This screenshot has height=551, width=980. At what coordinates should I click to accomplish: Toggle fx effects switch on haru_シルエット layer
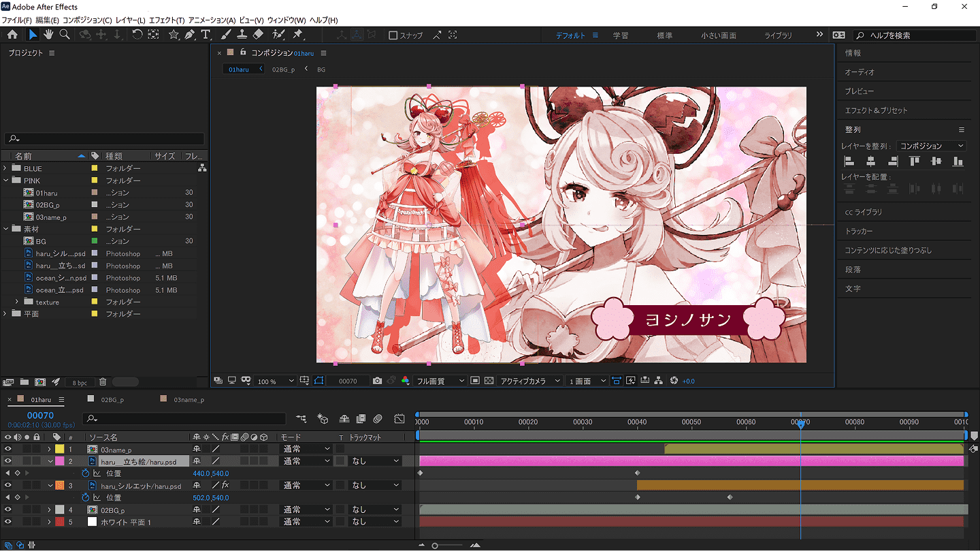coord(225,486)
